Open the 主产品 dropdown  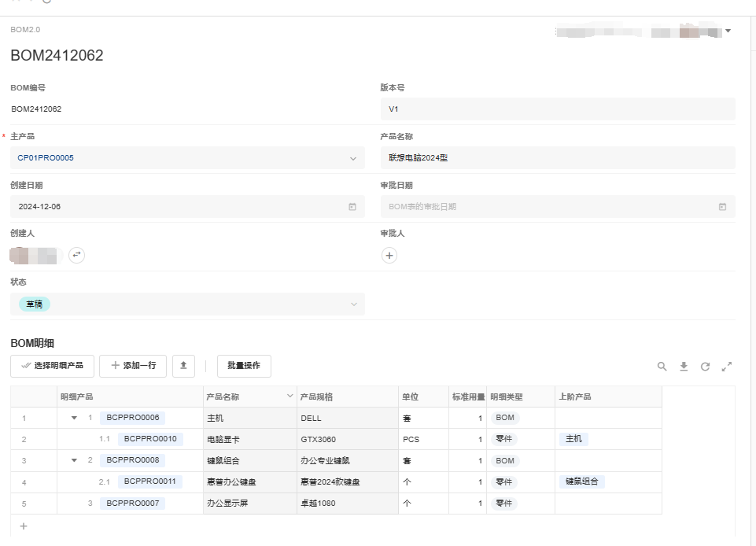353,158
